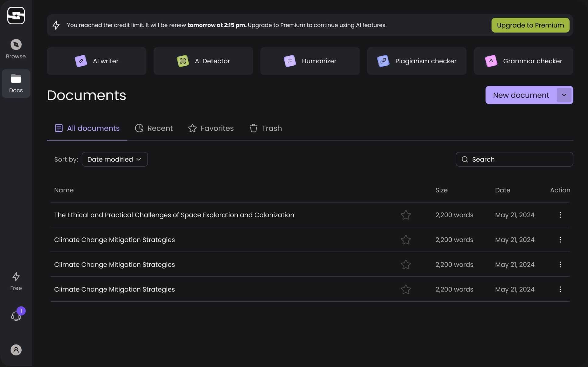Click the Free plan lightning icon
588x367 pixels.
16,276
